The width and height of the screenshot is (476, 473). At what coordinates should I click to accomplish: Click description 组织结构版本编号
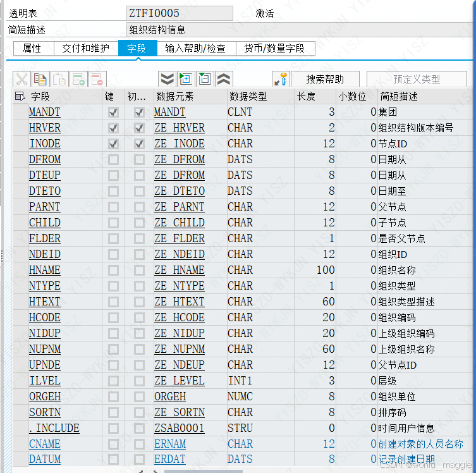tap(416, 128)
